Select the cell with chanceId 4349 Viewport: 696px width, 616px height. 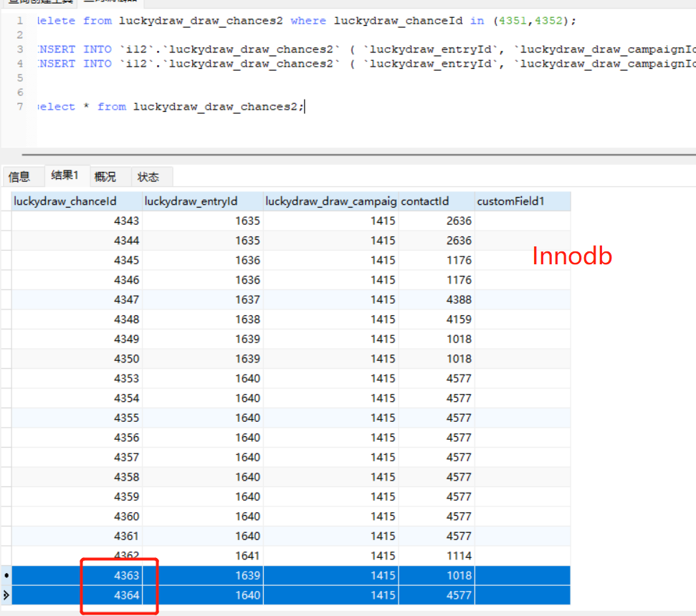(x=77, y=340)
